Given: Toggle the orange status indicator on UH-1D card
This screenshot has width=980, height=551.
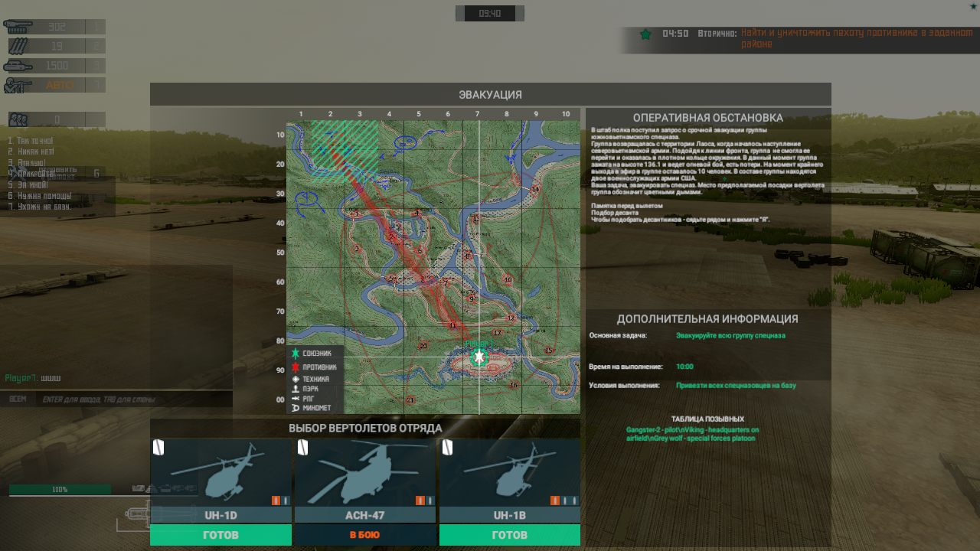Looking at the screenshot, I should (276, 498).
